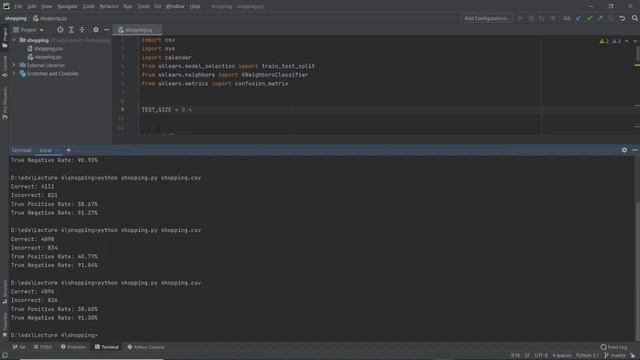Hide the terminal panel with minus icon
The width and height of the screenshot is (640, 360).
(635, 150)
